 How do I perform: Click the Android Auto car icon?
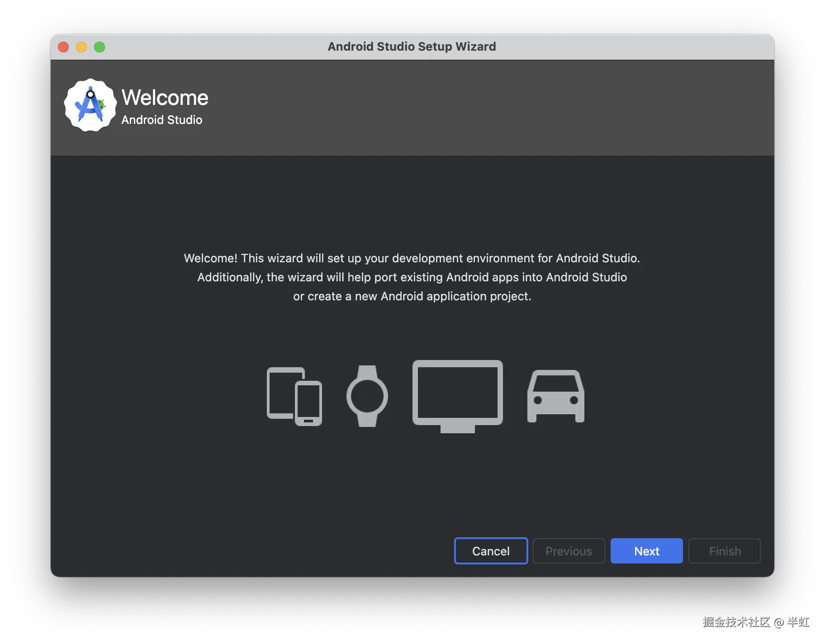pos(556,397)
